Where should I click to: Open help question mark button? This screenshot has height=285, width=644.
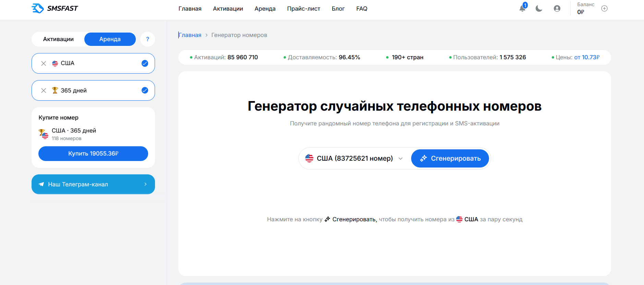coord(147,39)
